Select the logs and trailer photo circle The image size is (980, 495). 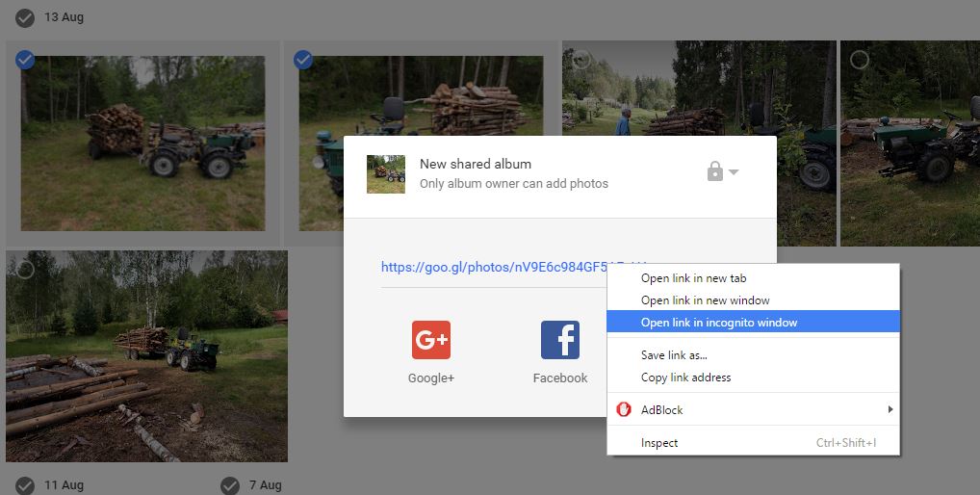[25, 270]
